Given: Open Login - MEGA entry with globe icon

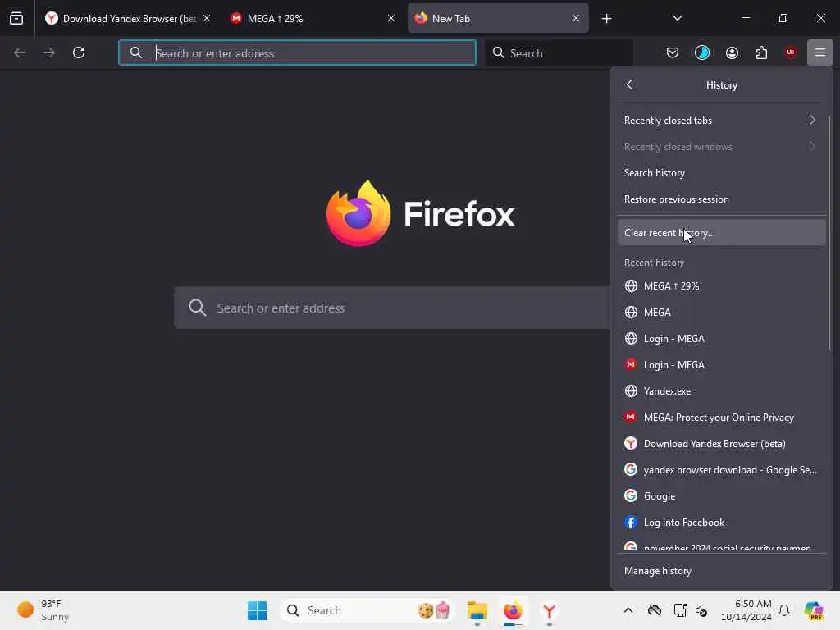Looking at the screenshot, I should point(721,338).
